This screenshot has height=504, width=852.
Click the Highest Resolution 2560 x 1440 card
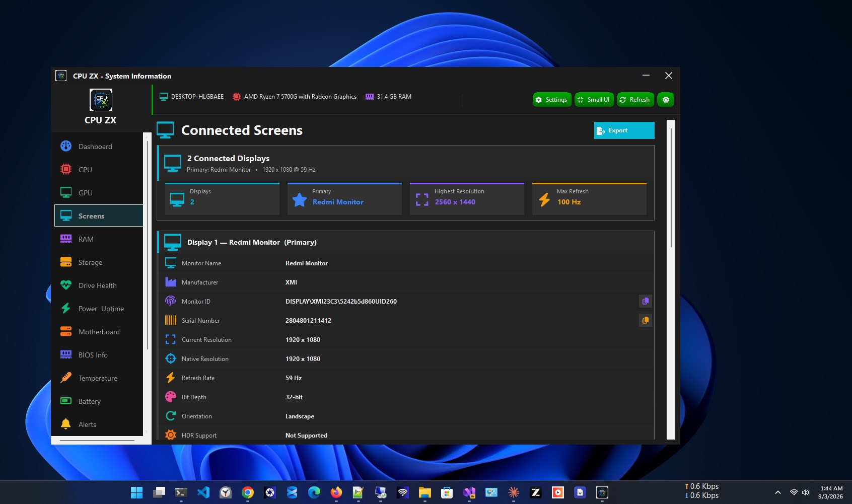click(x=467, y=199)
